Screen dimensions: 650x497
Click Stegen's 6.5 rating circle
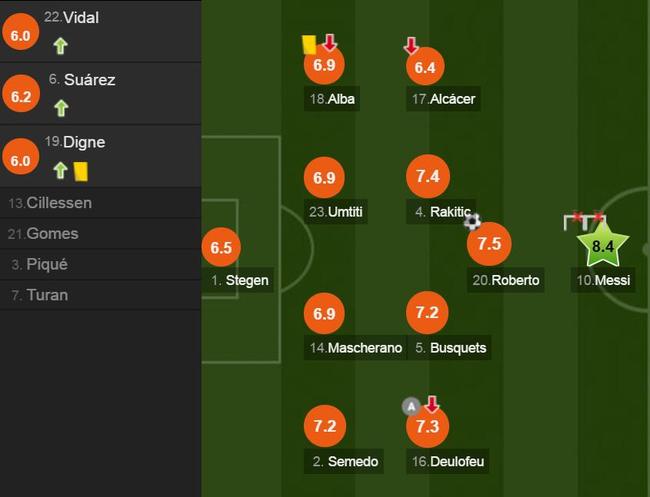(x=221, y=247)
